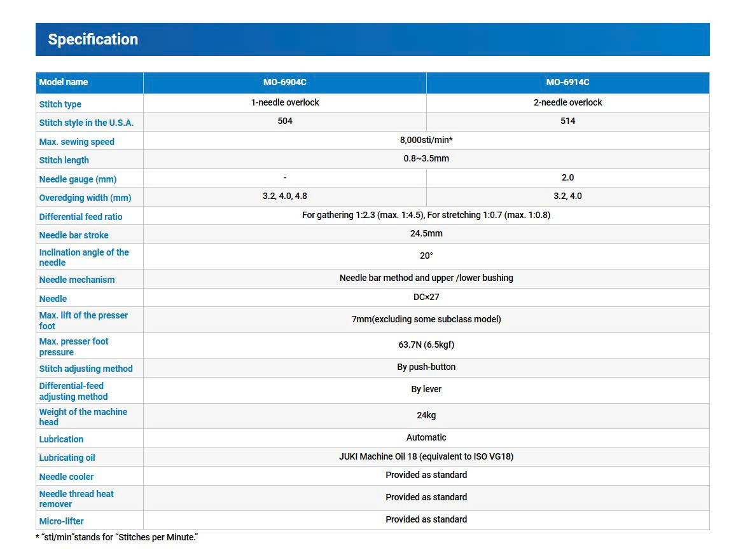Click the Micro-lifter row label

click(x=62, y=521)
